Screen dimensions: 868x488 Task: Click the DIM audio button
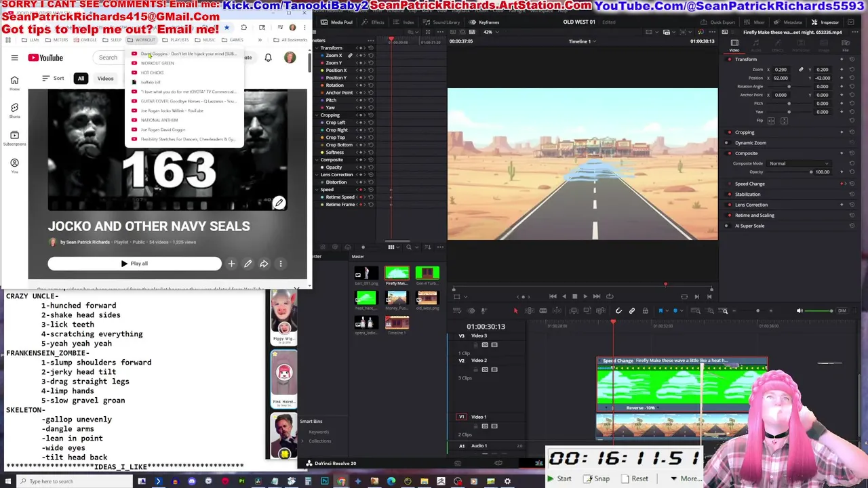point(842,311)
